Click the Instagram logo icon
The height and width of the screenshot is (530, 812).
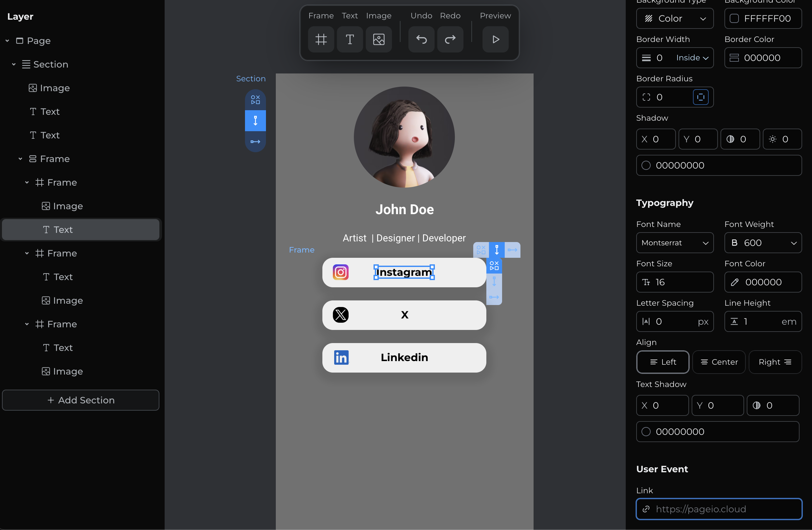point(340,272)
